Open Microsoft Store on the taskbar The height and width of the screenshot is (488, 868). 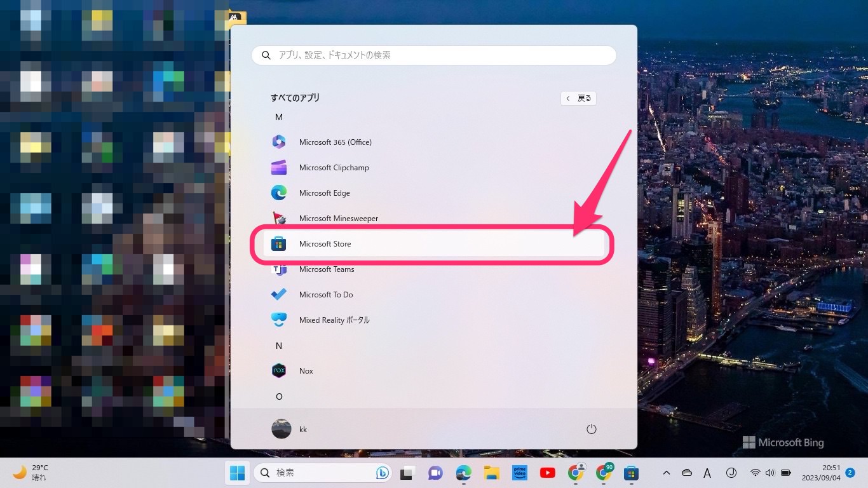[x=631, y=473]
